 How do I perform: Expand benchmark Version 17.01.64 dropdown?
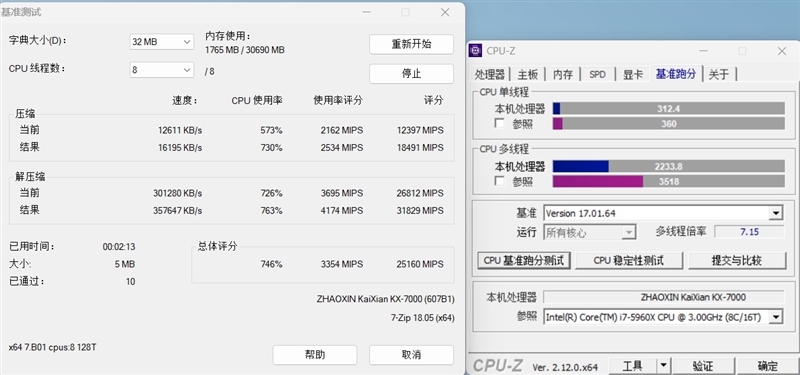coord(776,213)
